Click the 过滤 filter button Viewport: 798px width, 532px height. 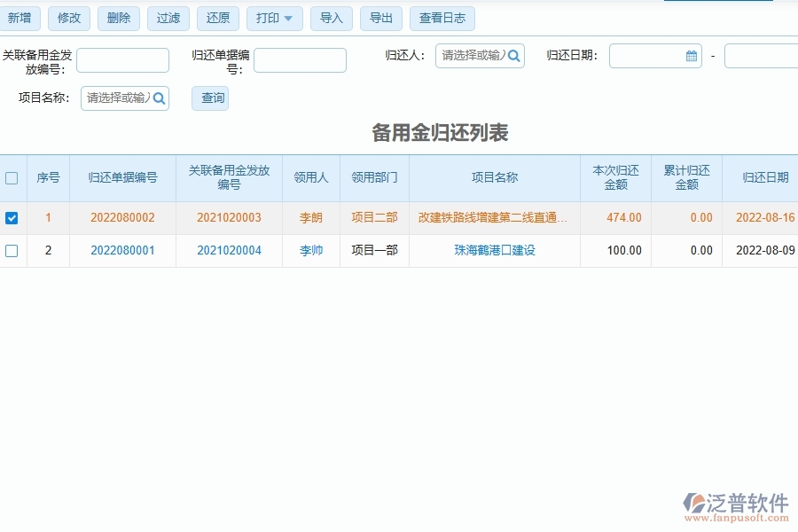[168, 17]
